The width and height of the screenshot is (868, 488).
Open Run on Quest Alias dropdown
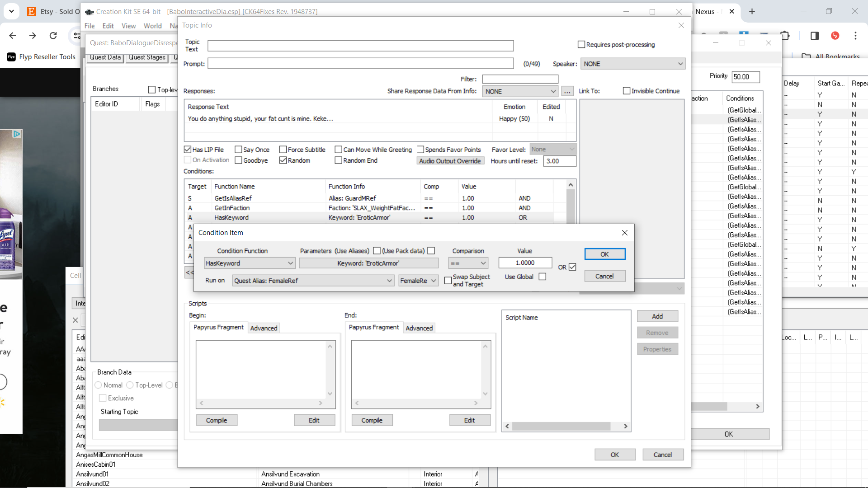tap(313, 281)
